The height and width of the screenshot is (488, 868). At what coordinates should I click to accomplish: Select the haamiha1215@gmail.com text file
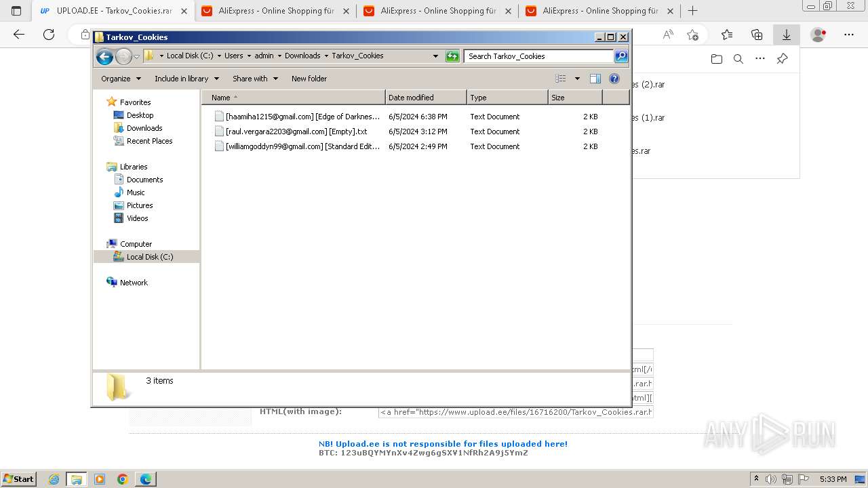(298, 117)
